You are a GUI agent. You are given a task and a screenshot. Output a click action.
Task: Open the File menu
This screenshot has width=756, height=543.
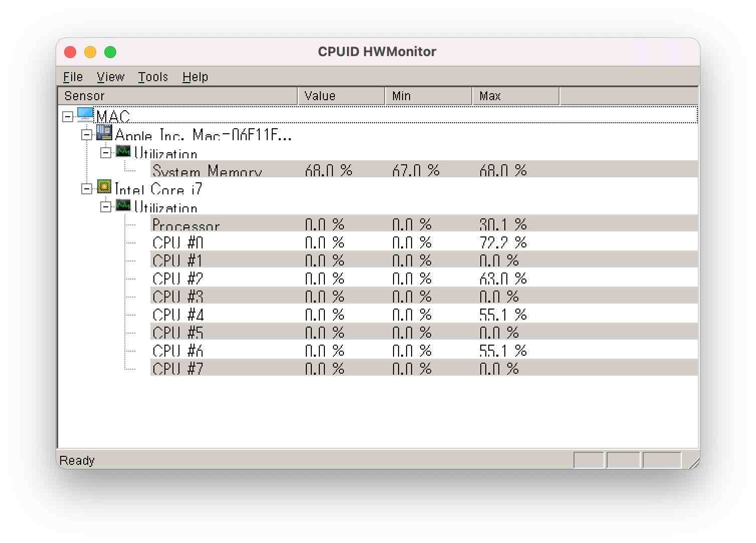73,77
